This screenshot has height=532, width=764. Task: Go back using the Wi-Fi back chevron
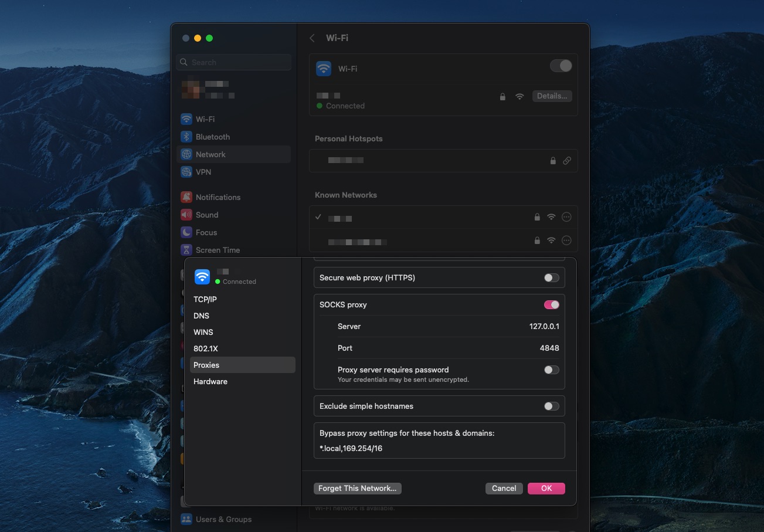click(x=313, y=38)
